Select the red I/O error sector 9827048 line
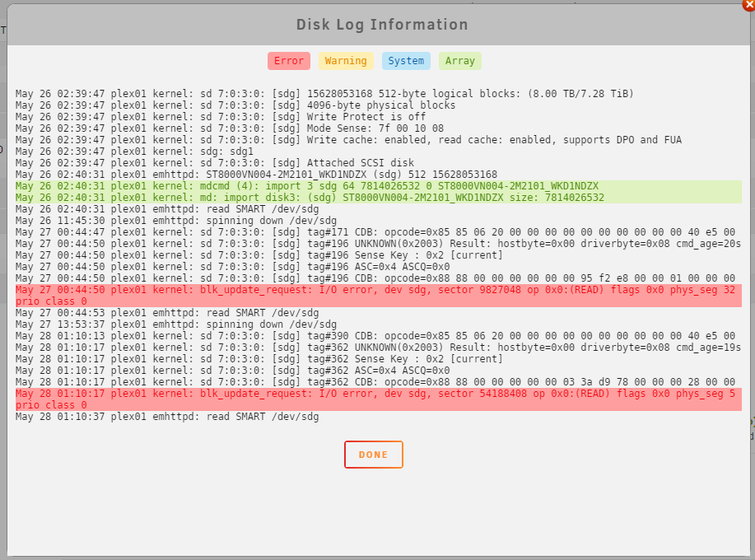This screenshot has width=755, height=560. tap(379, 296)
